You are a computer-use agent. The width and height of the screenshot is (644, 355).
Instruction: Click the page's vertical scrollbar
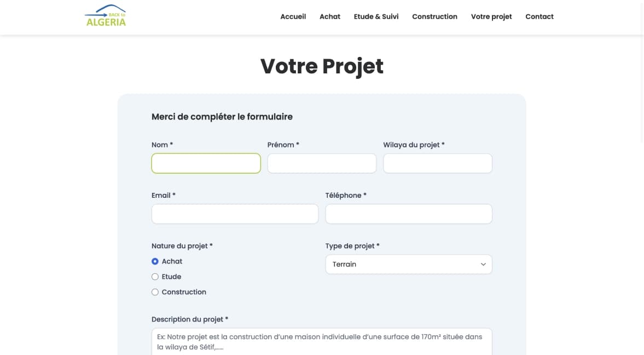coord(641,72)
